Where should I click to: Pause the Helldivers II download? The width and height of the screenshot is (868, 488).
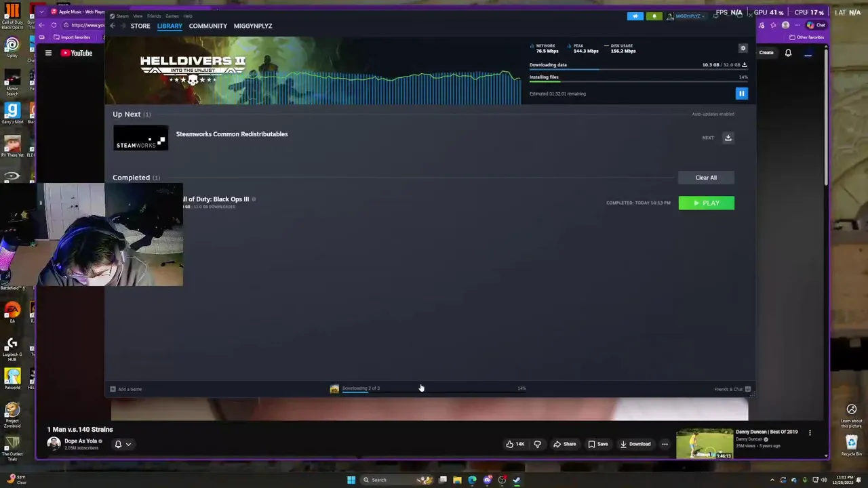tap(741, 94)
